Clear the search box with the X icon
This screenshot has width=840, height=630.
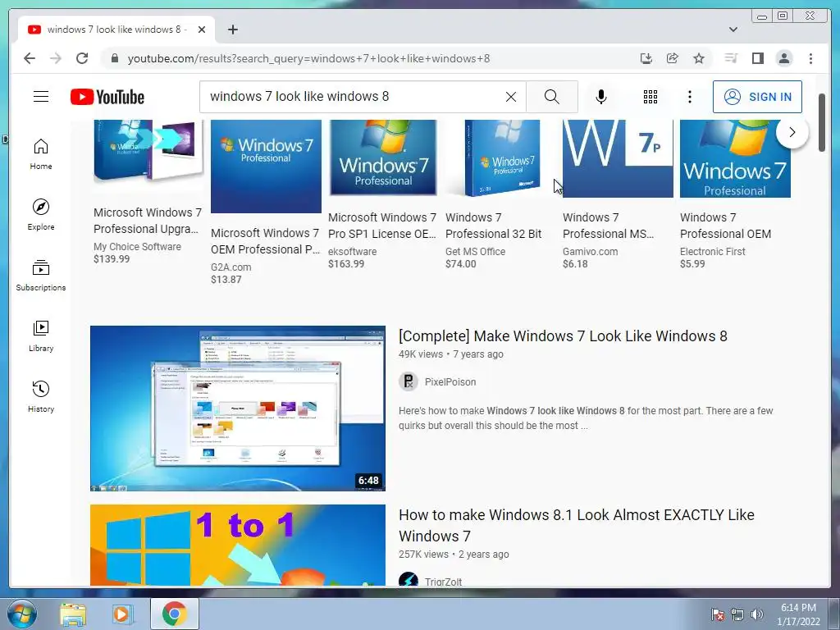(x=510, y=97)
